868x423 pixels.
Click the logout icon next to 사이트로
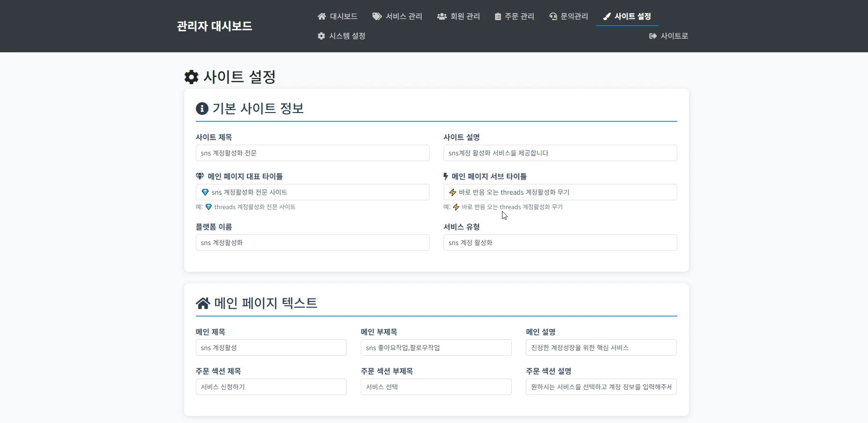coord(652,36)
